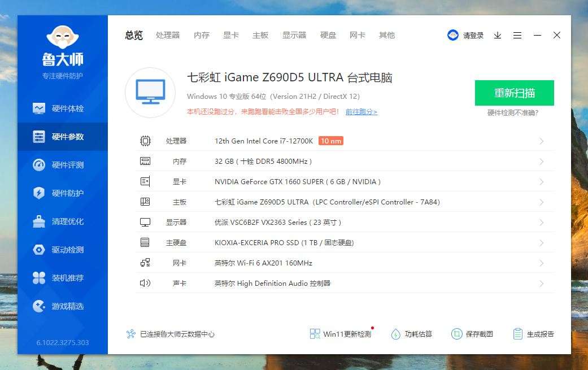This screenshot has width=588, height=370.
Task: Click the 七彩虹 iGame Z690D5 ULTRA 台式电脑 title
Action: pyautogui.click(x=290, y=77)
